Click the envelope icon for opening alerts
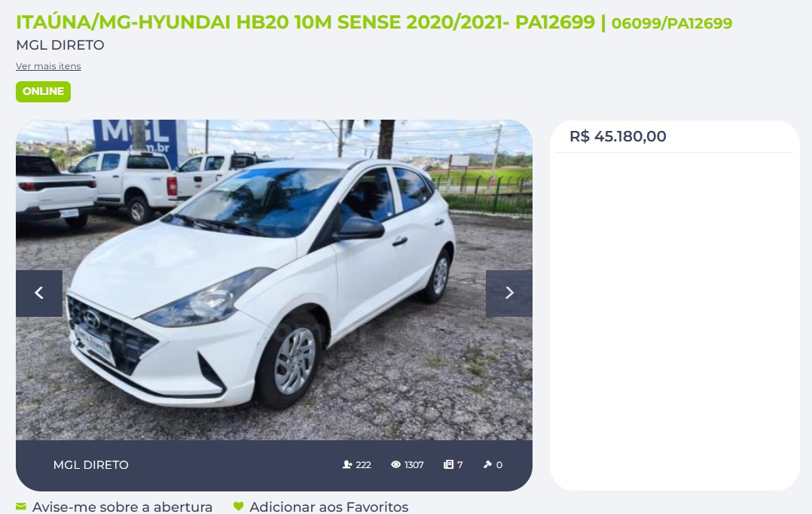This screenshot has width=812, height=514. coord(21,506)
